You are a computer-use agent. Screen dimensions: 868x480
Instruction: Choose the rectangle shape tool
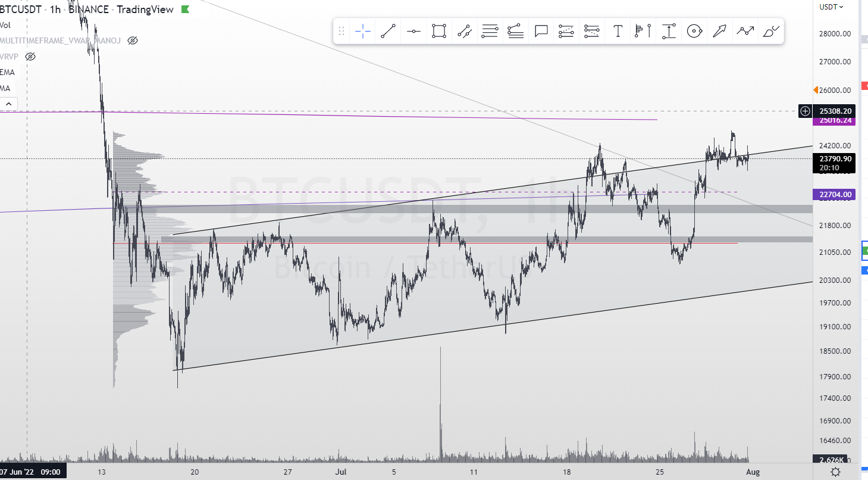click(x=439, y=31)
